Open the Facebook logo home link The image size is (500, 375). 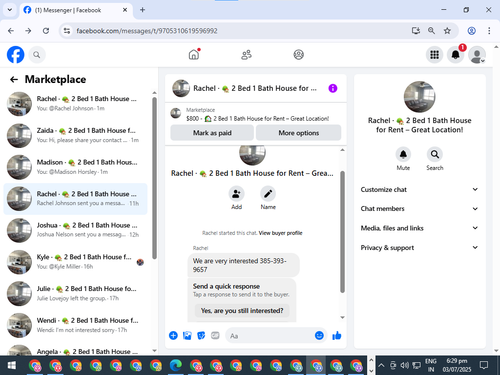pos(16,55)
